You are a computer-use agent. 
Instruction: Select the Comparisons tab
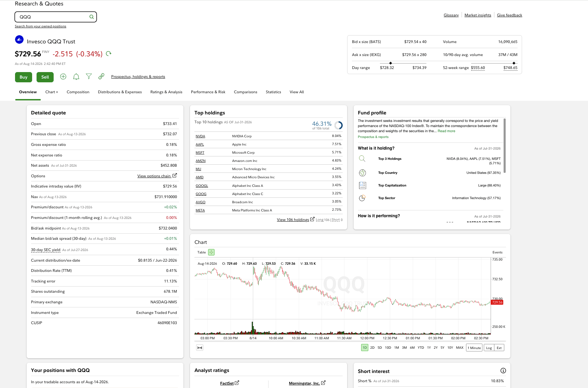246,92
